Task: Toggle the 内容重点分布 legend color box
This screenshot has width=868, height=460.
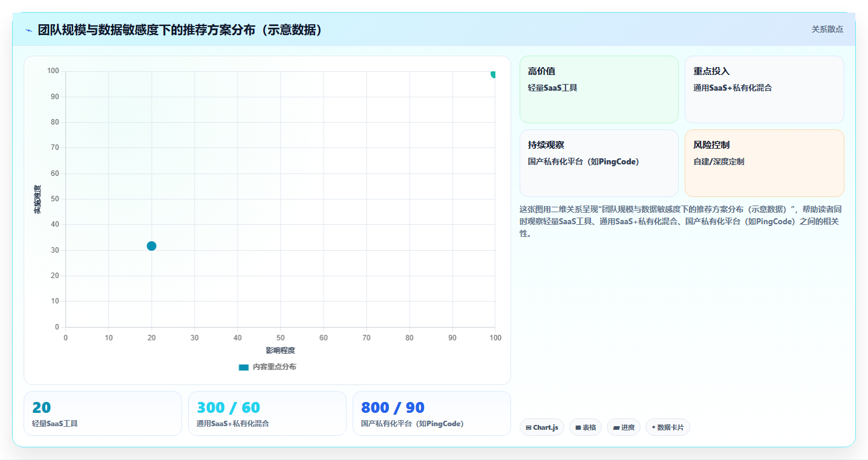Action: pos(244,367)
